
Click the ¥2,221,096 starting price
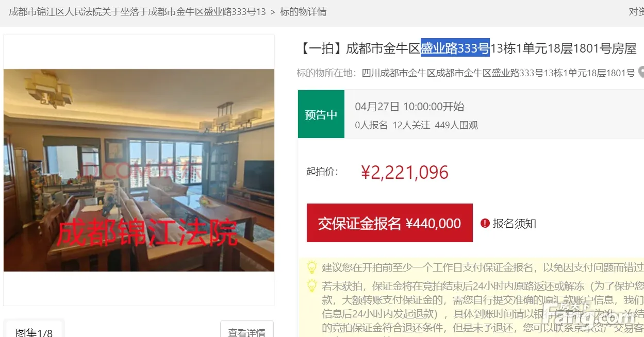405,172
